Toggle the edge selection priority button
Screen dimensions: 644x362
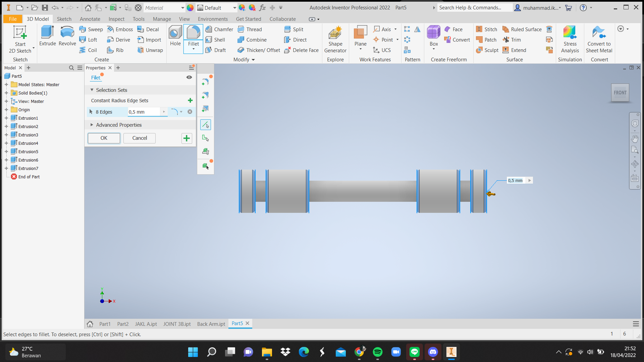[205, 125]
